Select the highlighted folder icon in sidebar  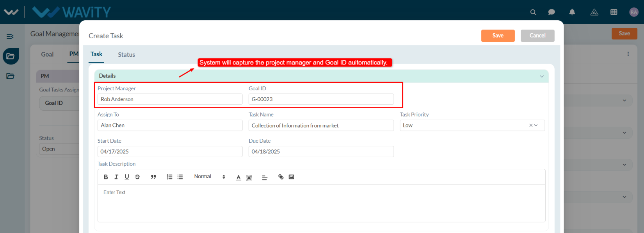pyautogui.click(x=11, y=56)
